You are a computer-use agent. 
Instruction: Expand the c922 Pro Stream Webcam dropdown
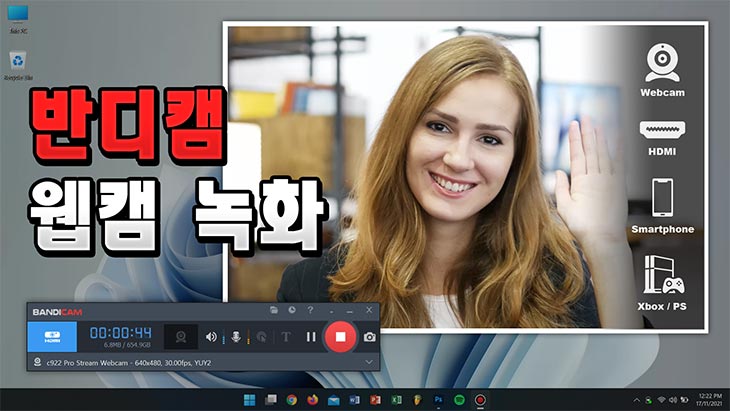pos(370,361)
